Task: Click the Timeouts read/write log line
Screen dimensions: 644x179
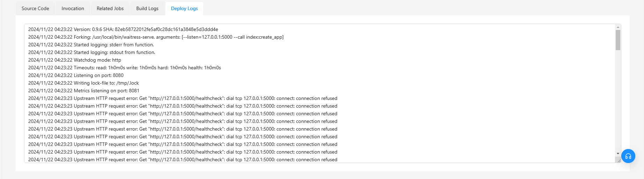Action: (x=125, y=68)
